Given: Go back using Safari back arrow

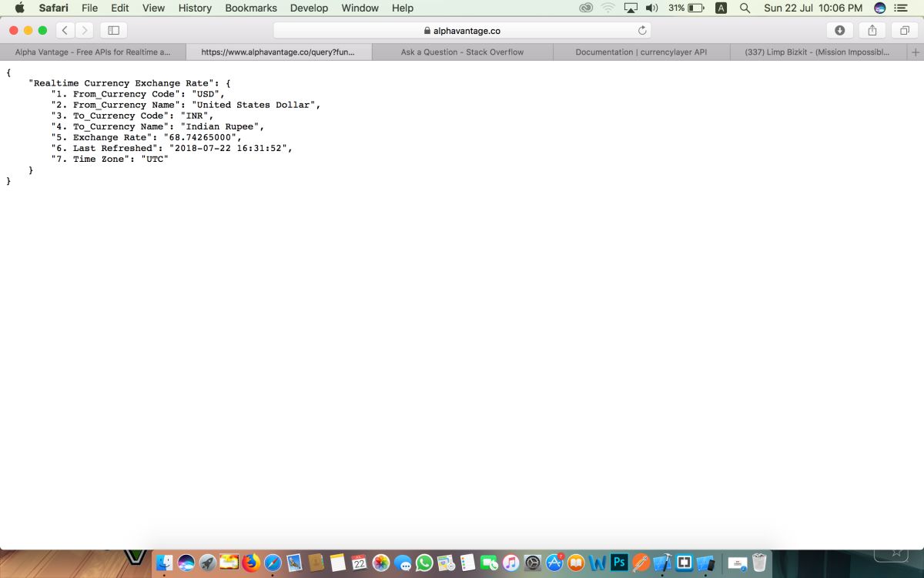Looking at the screenshot, I should [65, 30].
